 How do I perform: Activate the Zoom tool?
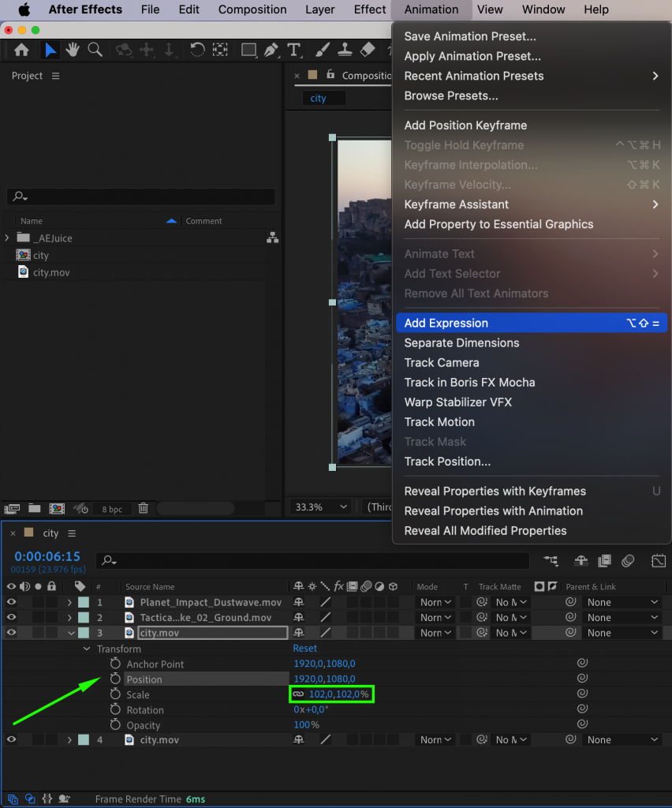[x=95, y=50]
